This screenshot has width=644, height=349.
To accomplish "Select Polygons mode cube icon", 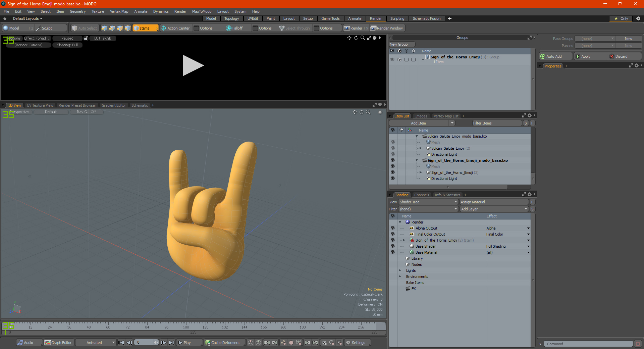I will point(120,28).
